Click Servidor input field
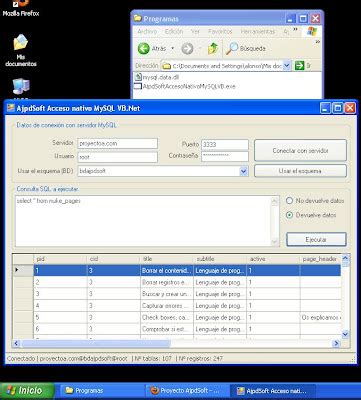 [117, 144]
